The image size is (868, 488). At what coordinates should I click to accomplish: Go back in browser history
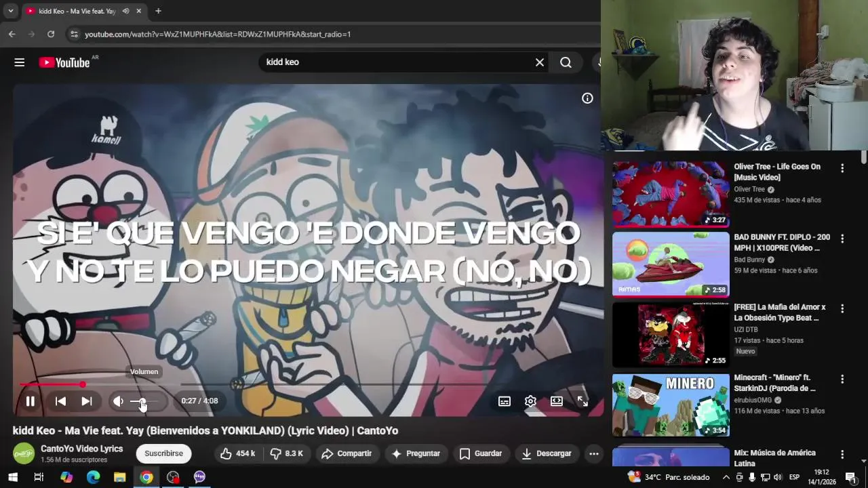point(12,34)
